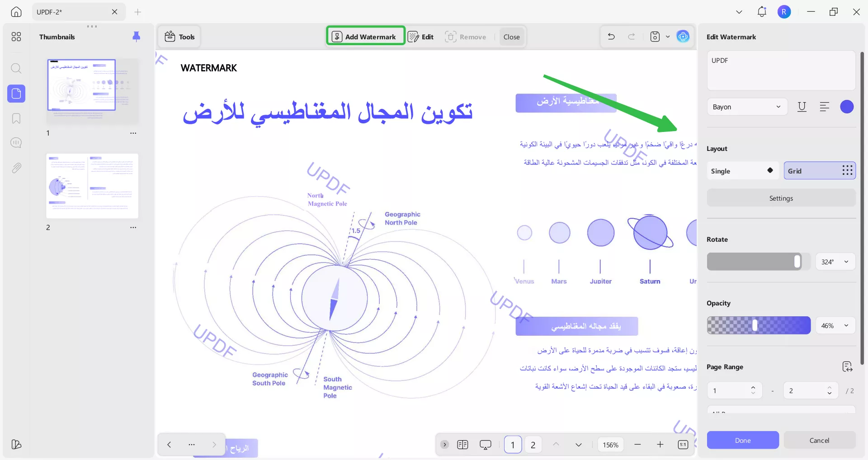
Task: Open the 324° rotation dropdown
Action: pyautogui.click(x=835, y=262)
